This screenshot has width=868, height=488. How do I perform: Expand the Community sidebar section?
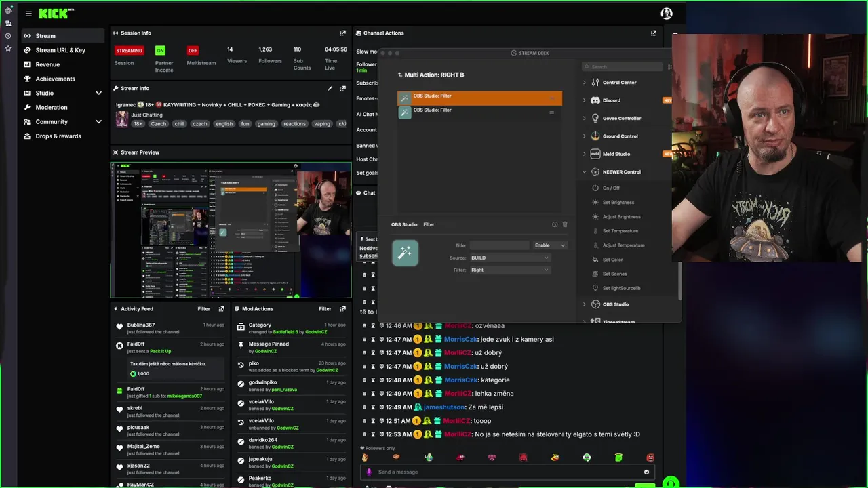[98, 121]
